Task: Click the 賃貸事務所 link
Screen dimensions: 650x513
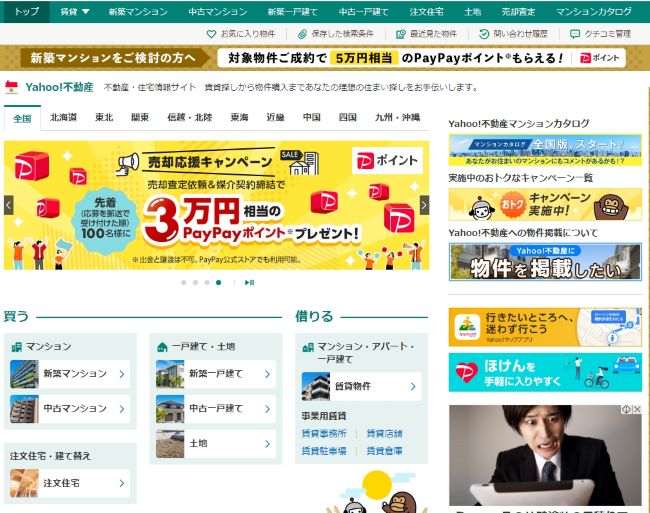Action: coord(324,434)
